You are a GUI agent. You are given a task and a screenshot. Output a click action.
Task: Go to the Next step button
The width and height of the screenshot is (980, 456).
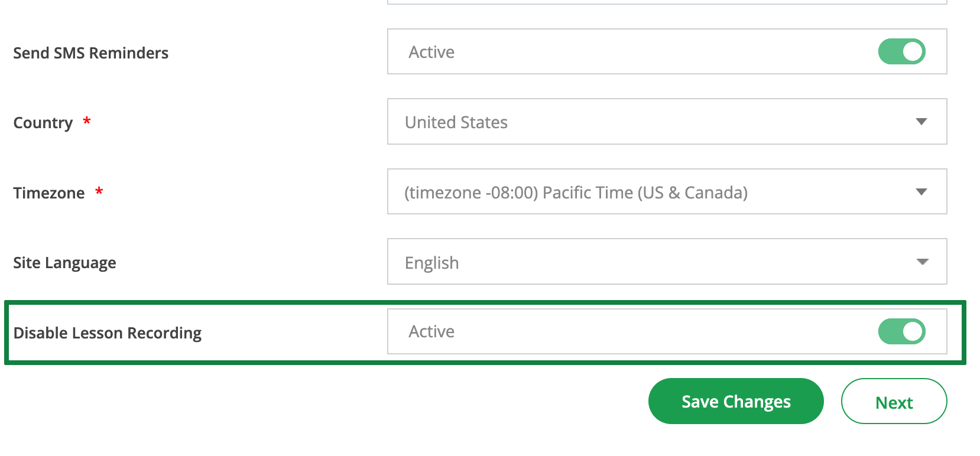click(x=894, y=402)
